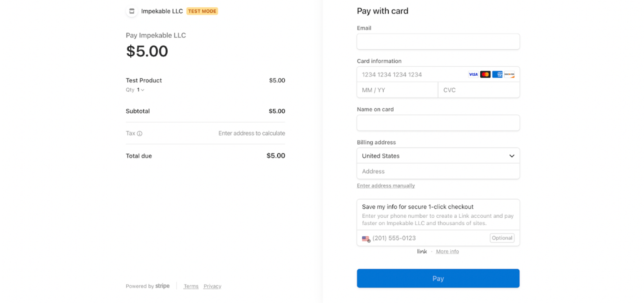The width and height of the screenshot is (644, 303).
Task: Click the Mastercard logo
Action: [485, 74]
